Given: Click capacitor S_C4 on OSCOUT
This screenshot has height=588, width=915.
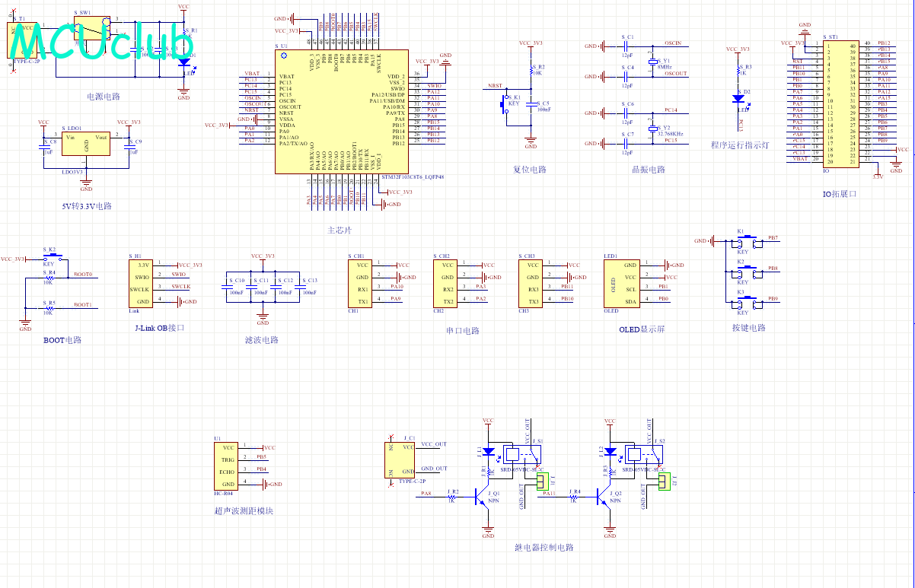Looking at the screenshot, I should click(x=626, y=77).
